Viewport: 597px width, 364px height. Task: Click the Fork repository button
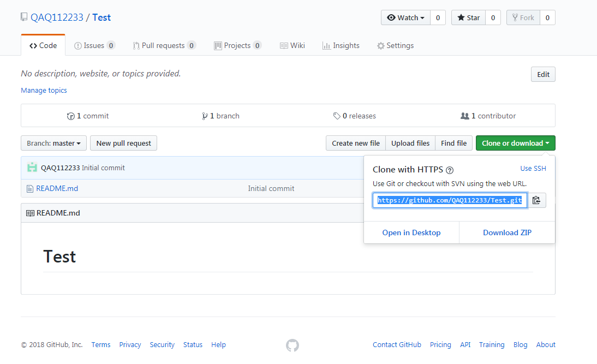pos(523,17)
